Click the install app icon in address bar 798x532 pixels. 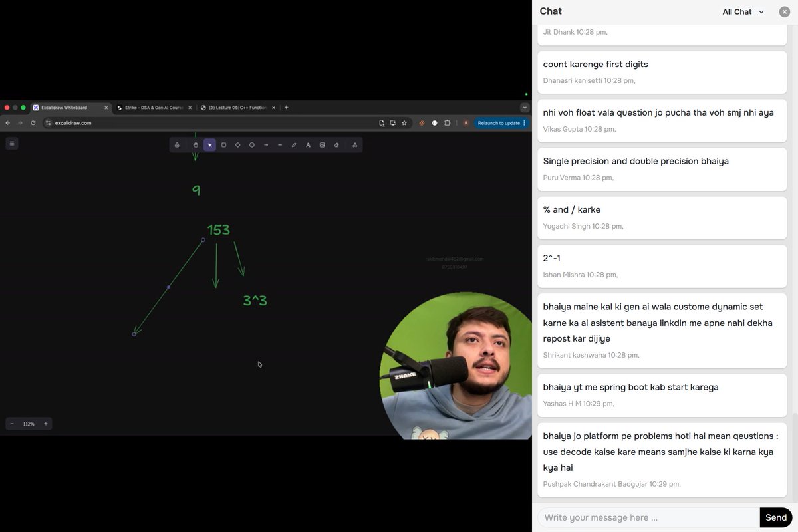coord(393,123)
